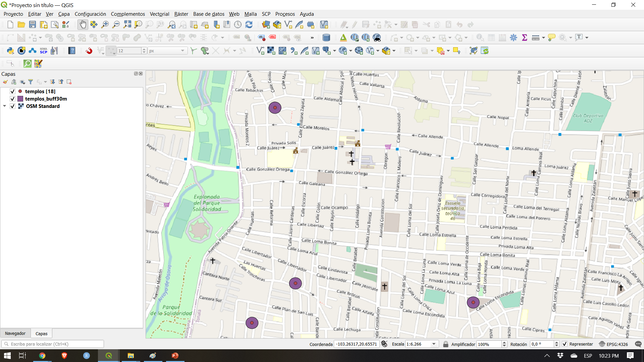Click the Coordenada input field
644x362 pixels.
coord(357,344)
